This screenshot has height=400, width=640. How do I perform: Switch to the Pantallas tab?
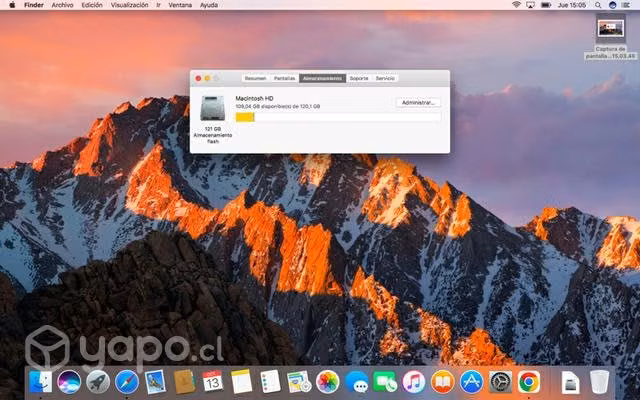click(284, 78)
